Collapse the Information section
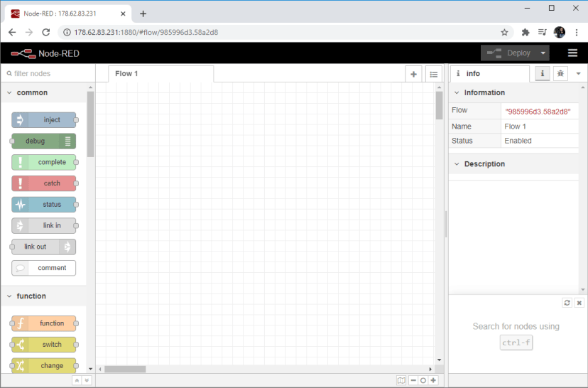The width and height of the screenshot is (588, 388). click(x=484, y=93)
